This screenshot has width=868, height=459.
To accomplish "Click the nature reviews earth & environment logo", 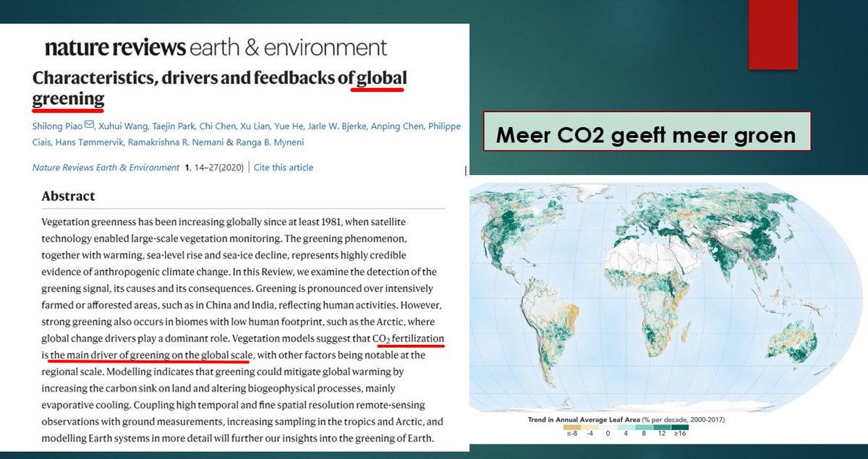I will click(x=216, y=48).
